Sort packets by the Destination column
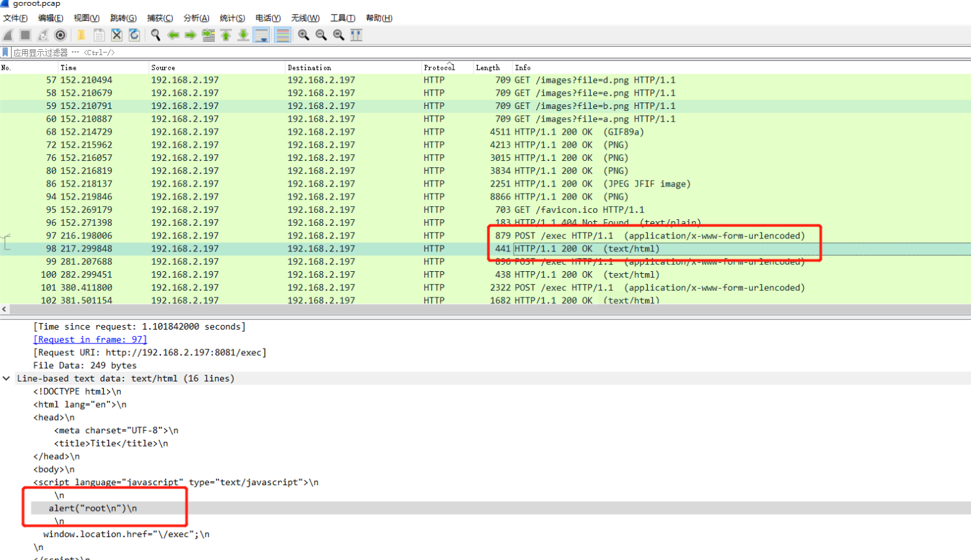This screenshot has width=971, height=560. [353, 68]
